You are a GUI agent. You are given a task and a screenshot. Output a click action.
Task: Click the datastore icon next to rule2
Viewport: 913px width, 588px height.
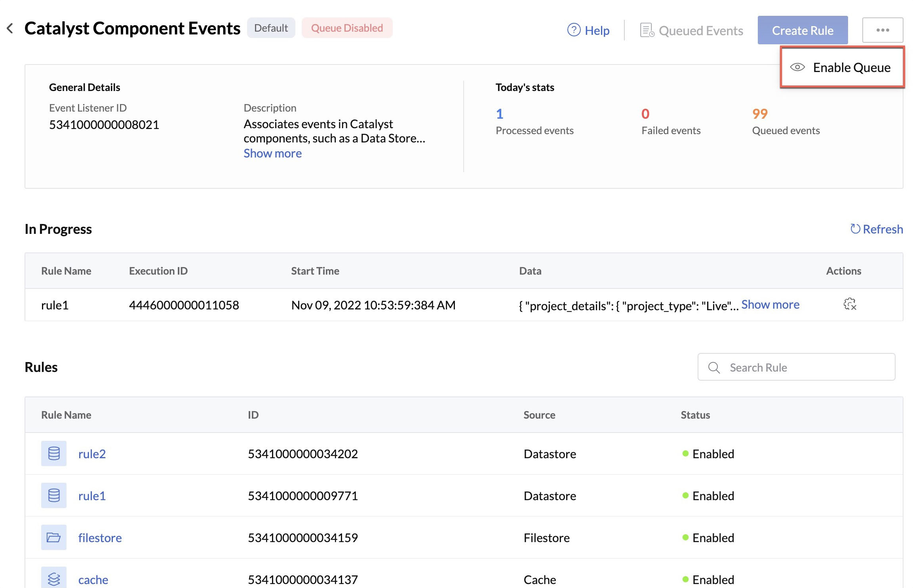(x=54, y=453)
